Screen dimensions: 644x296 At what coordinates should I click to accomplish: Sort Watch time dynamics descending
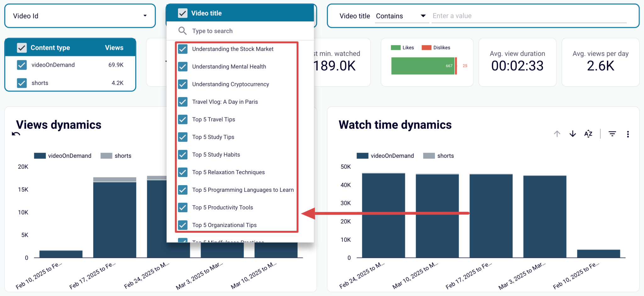coord(572,134)
